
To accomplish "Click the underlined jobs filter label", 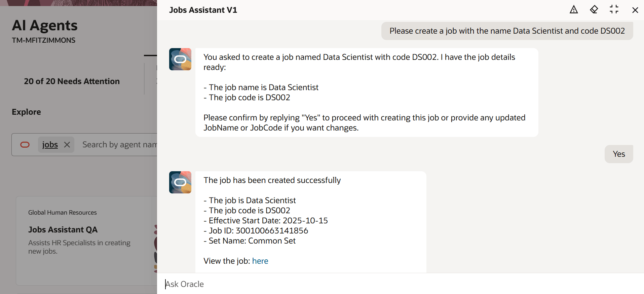I will pyautogui.click(x=49, y=144).
